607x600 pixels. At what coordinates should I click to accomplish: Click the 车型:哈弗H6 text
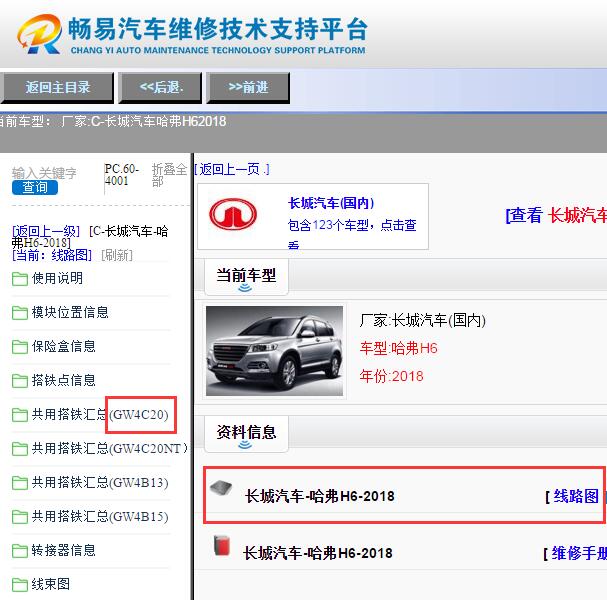(x=398, y=348)
